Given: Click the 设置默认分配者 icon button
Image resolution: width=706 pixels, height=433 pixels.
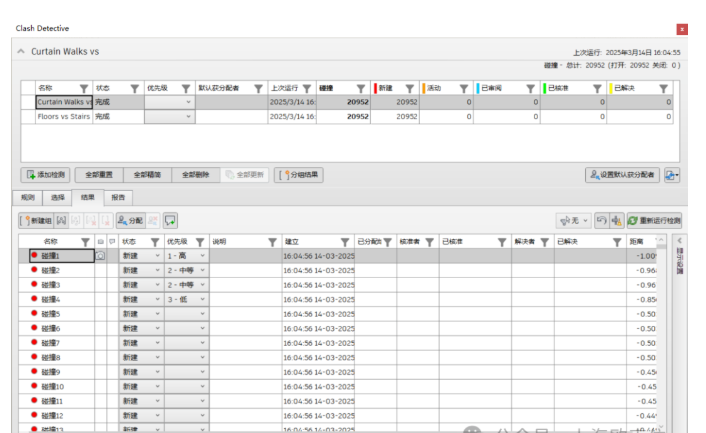Looking at the screenshot, I should click(623, 174).
